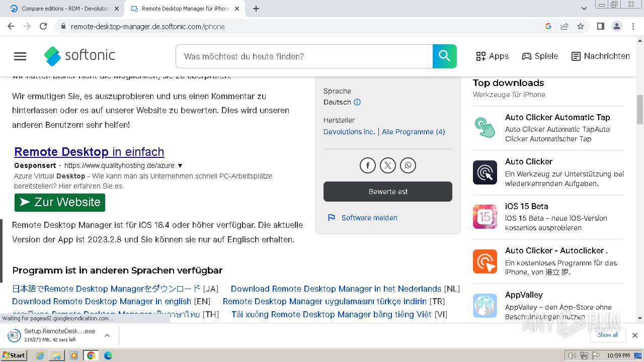Open a new browser tab
This screenshot has height=362, width=644.
click(256, 9)
